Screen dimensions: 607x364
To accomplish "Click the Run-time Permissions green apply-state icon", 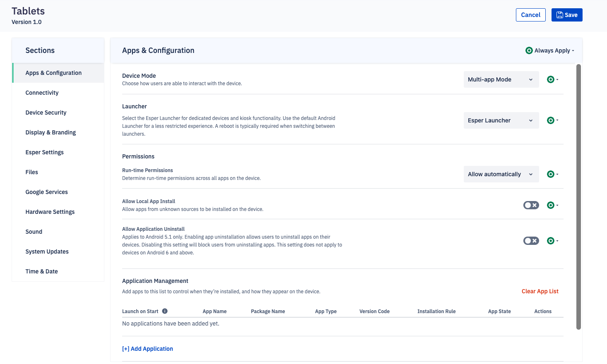I will click(x=551, y=174).
